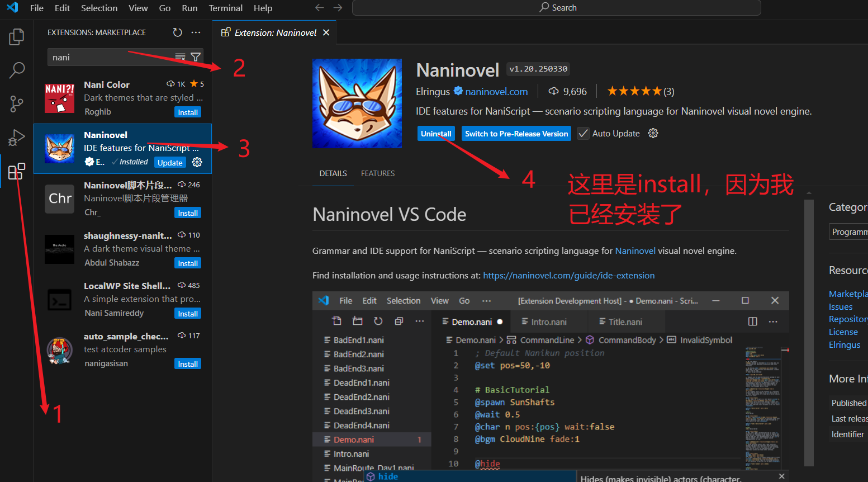Install the Nani Color extension
This screenshot has width=868, height=482.
pos(188,112)
